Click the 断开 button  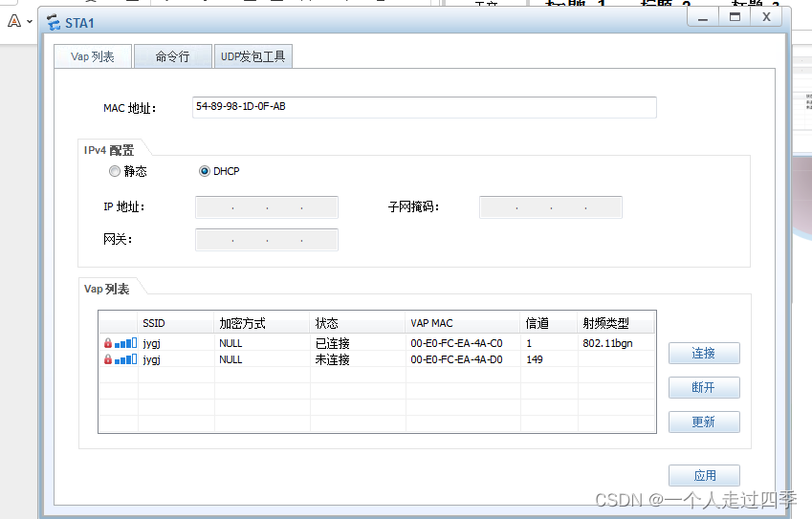[x=704, y=387]
